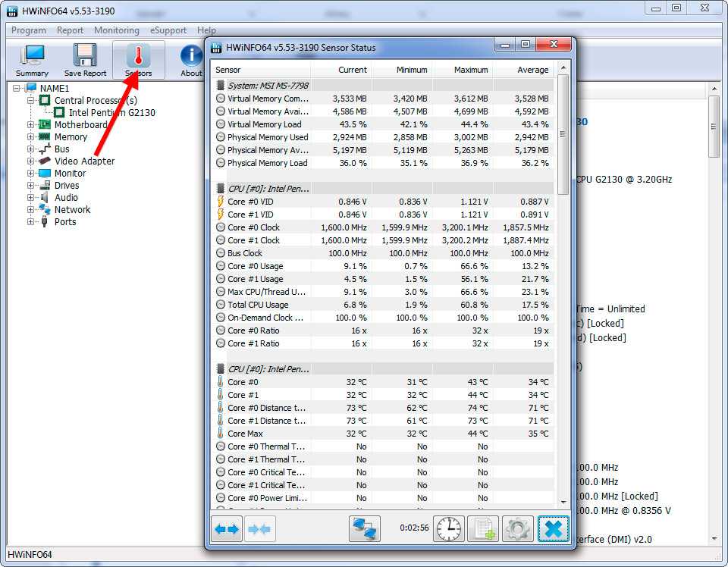Click the About info icon

pyautogui.click(x=191, y=60)
